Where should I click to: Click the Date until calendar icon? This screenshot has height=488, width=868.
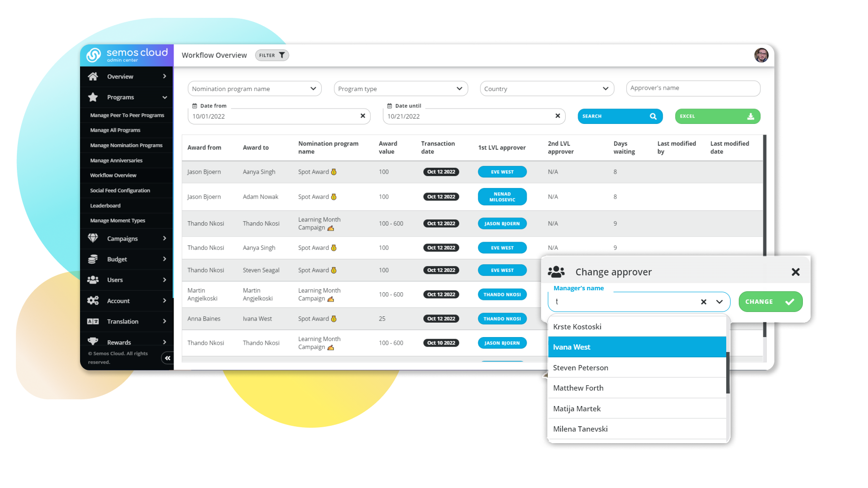click(390, 106)
